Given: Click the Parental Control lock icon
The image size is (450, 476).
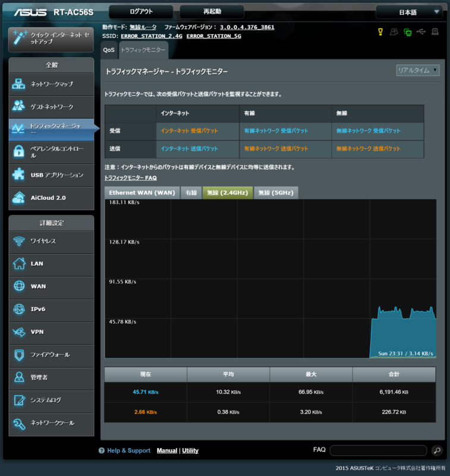Looking at the screenshot, I should coord(19,151).
